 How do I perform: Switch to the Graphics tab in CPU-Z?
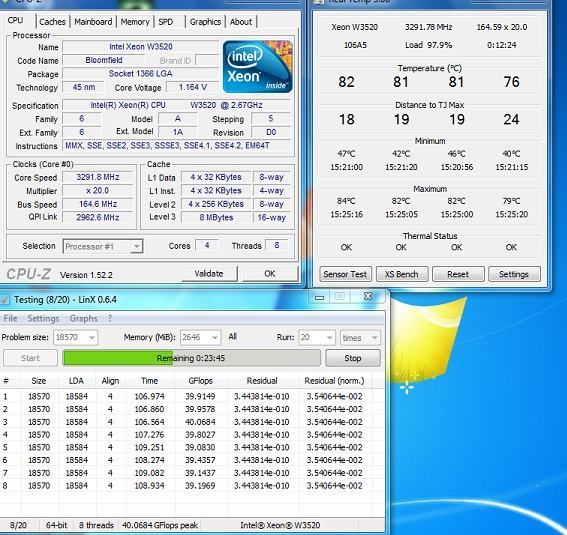click(205, 22)
